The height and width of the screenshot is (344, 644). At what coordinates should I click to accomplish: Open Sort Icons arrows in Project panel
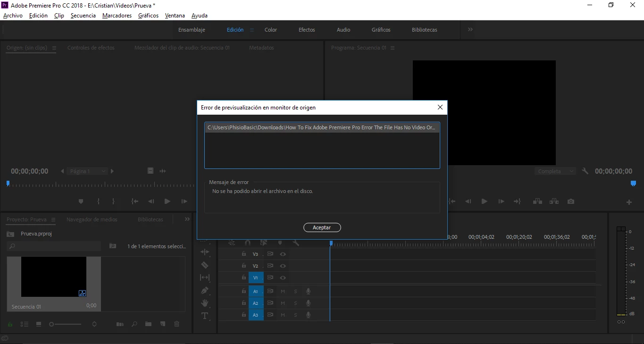94,324
